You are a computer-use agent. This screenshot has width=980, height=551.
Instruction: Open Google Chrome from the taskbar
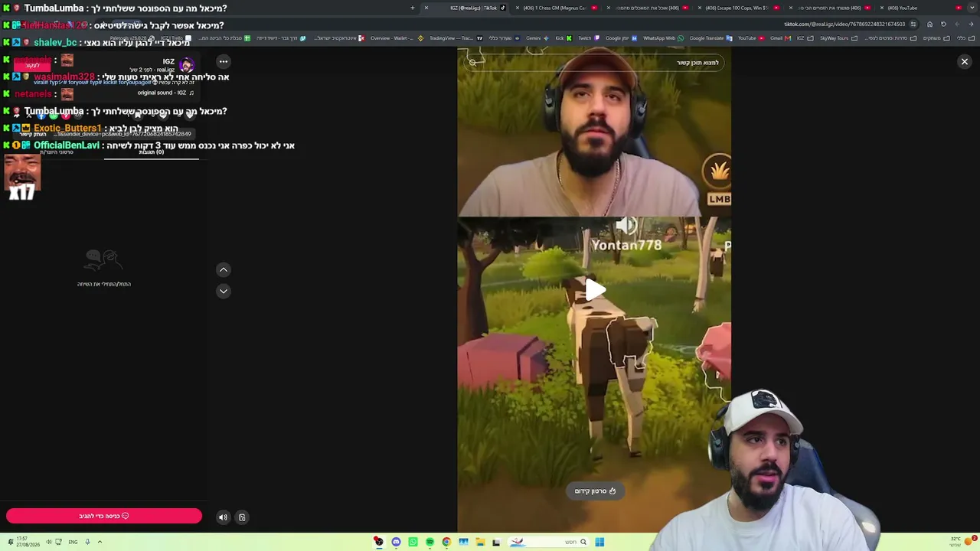click(x=446, y=543)
